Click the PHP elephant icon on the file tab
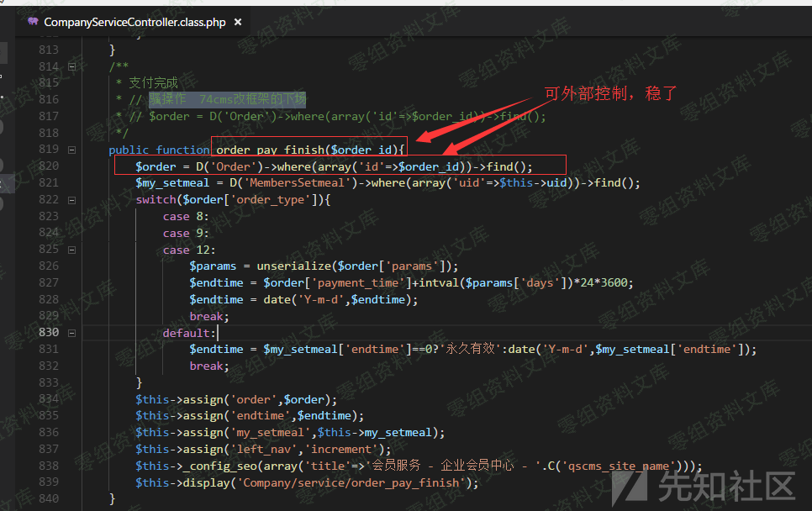The image size is (812, 511). point(33,22)
